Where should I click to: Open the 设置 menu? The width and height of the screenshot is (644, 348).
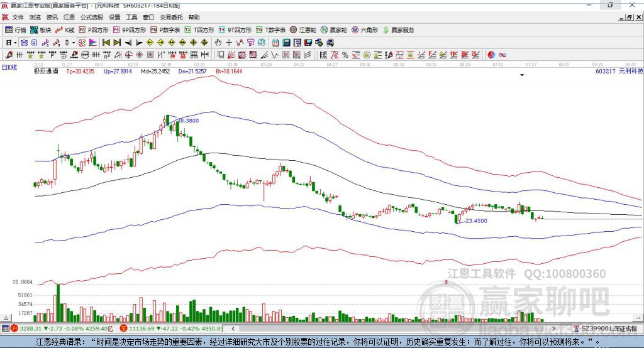pyautogui.click(x=114, y=17)
